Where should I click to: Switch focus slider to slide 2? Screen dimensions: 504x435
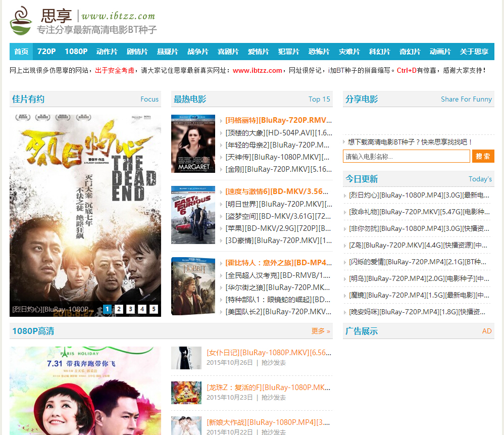(x=119, y=309)
